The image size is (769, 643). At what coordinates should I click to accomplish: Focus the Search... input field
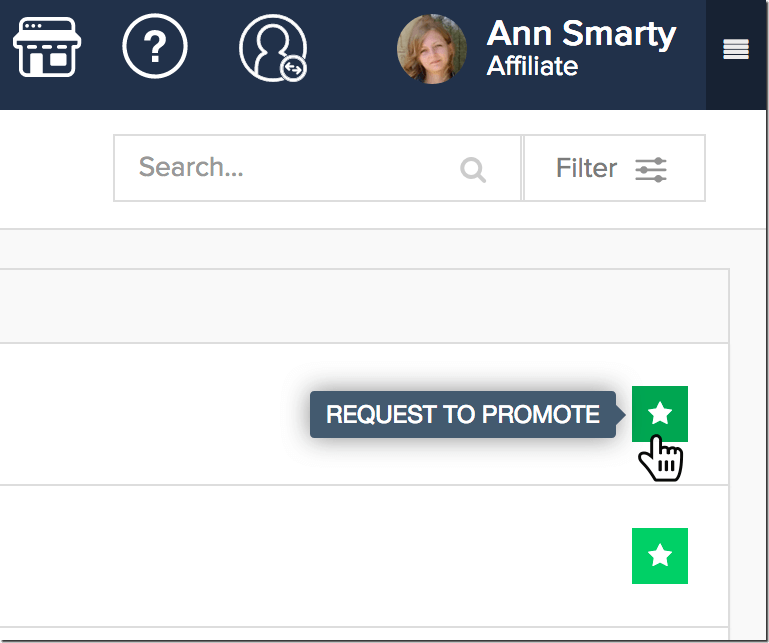pyautogui.click(x=317, y=168)
